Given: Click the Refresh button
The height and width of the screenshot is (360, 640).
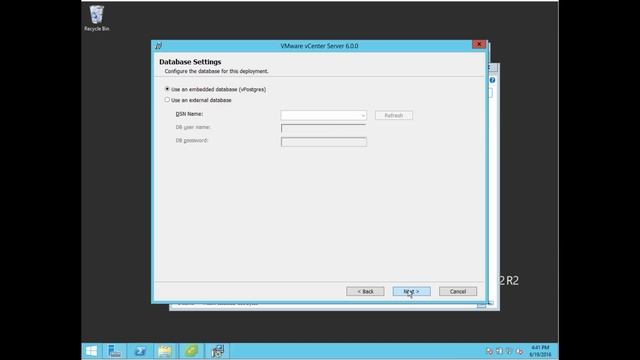Looking at the screenshot, I should pos(393,116).
